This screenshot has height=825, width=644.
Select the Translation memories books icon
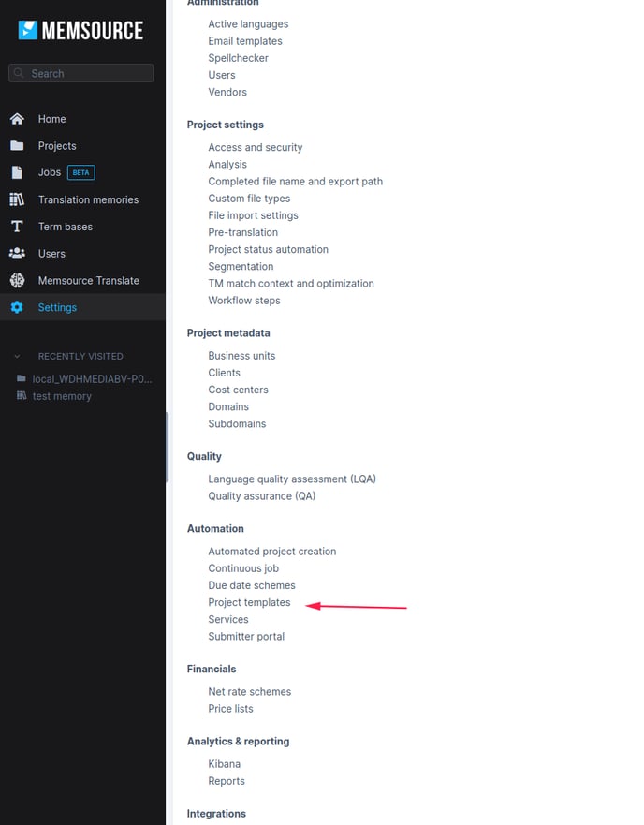pos(17,199)
